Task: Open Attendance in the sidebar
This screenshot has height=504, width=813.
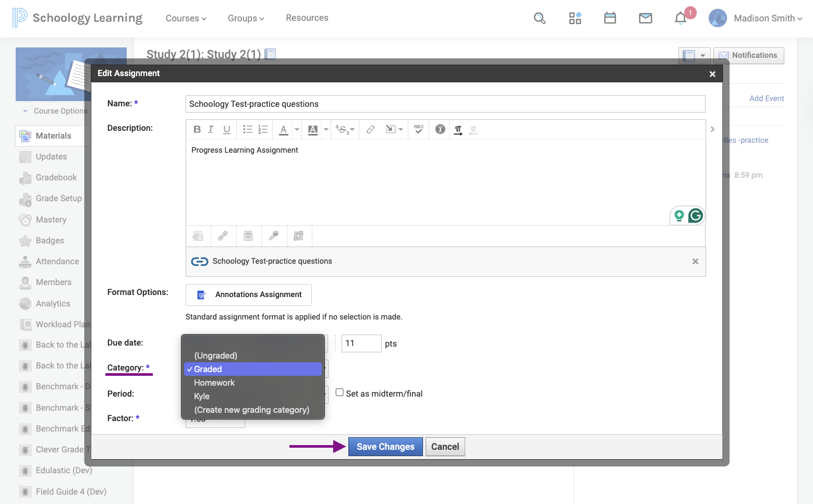Action: click(x=57, y=261)
